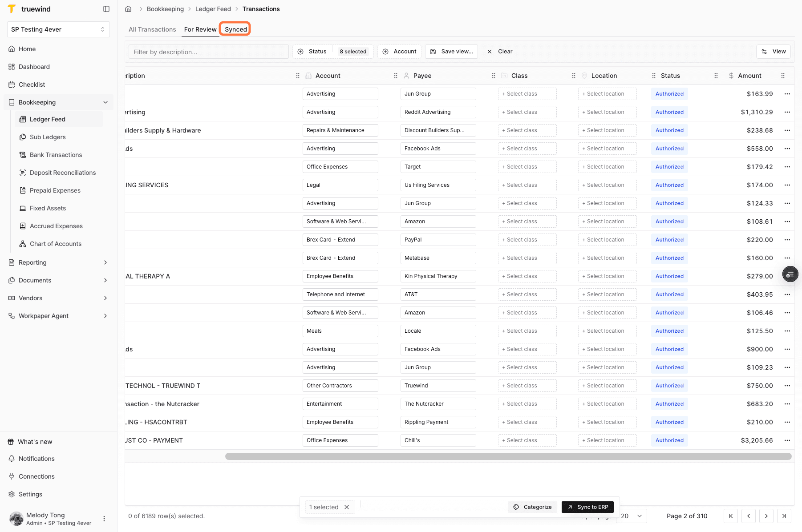This screenshot has height=532, width=802.
Task: Click the Account column drag handle
Action: 396,76
